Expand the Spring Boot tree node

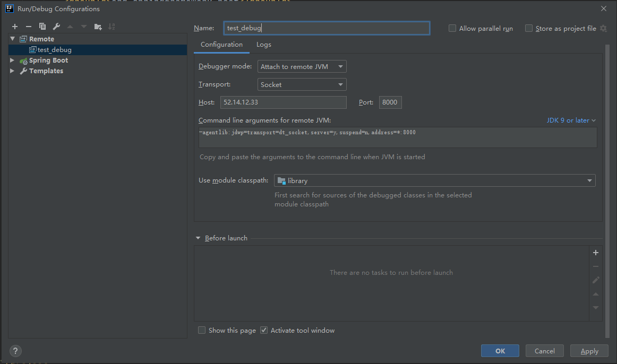point(12,60)
